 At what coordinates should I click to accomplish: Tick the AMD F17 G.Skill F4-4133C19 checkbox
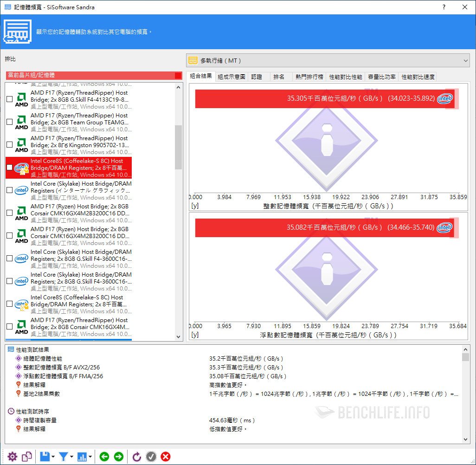pyautogui.click(x=10, y=99)
